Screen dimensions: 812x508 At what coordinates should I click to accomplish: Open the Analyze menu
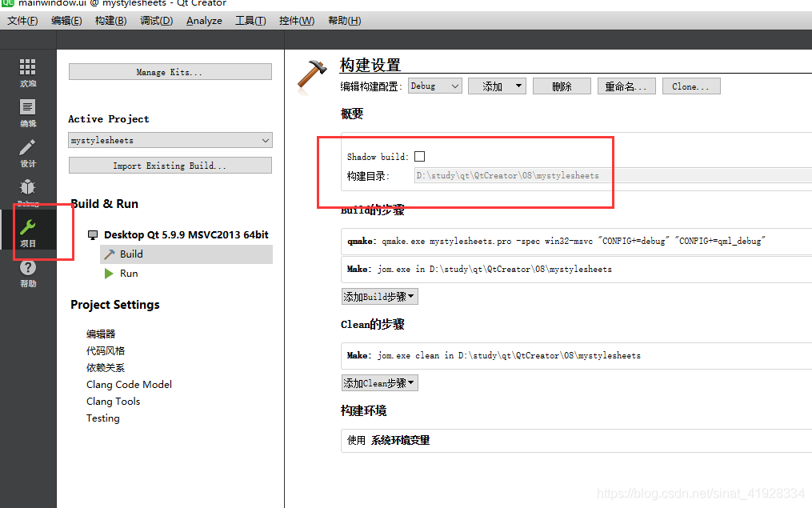coord(204,21)
